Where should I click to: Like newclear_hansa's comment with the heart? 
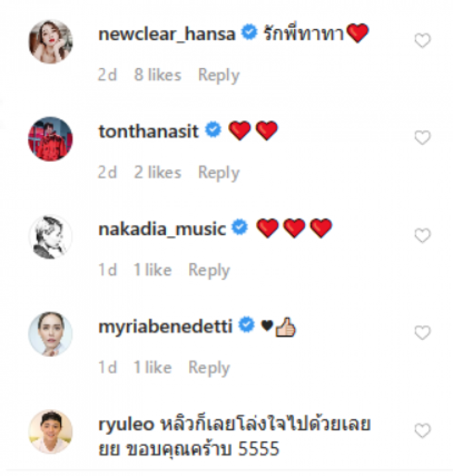coord(422,41)
